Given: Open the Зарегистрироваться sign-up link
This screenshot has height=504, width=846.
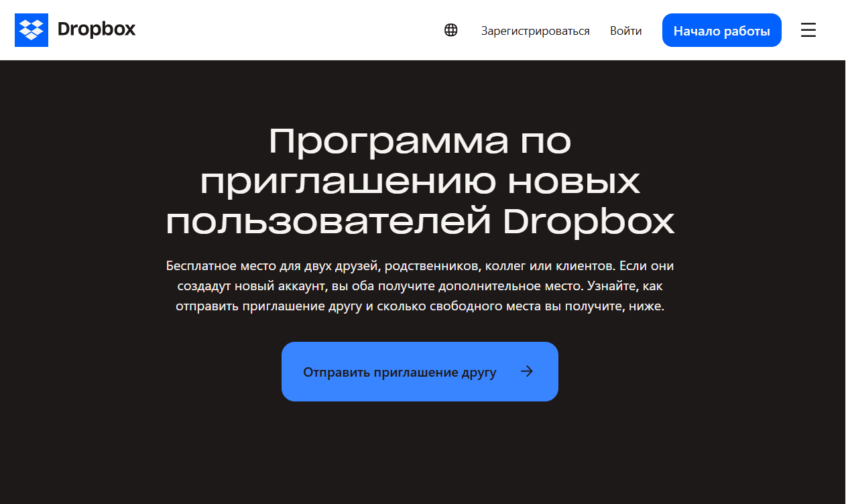Looking at the screenshot, I should (x=536, y=31).
